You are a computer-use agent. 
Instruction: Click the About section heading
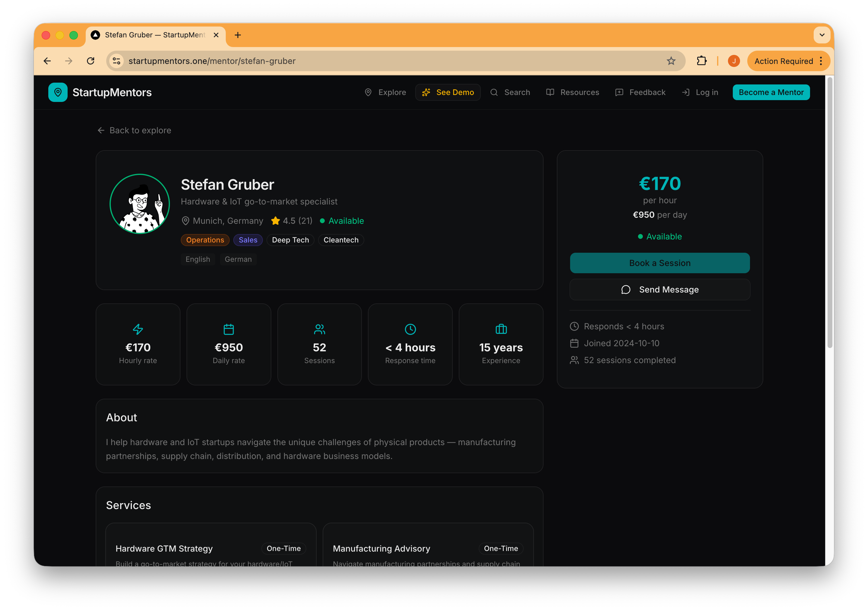121,417
